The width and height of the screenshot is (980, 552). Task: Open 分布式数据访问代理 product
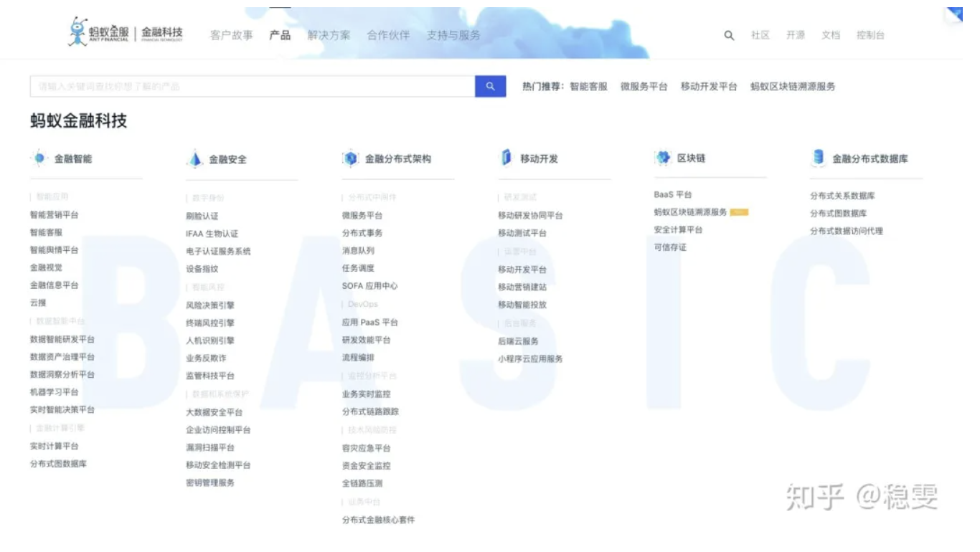tap(847, 231)
